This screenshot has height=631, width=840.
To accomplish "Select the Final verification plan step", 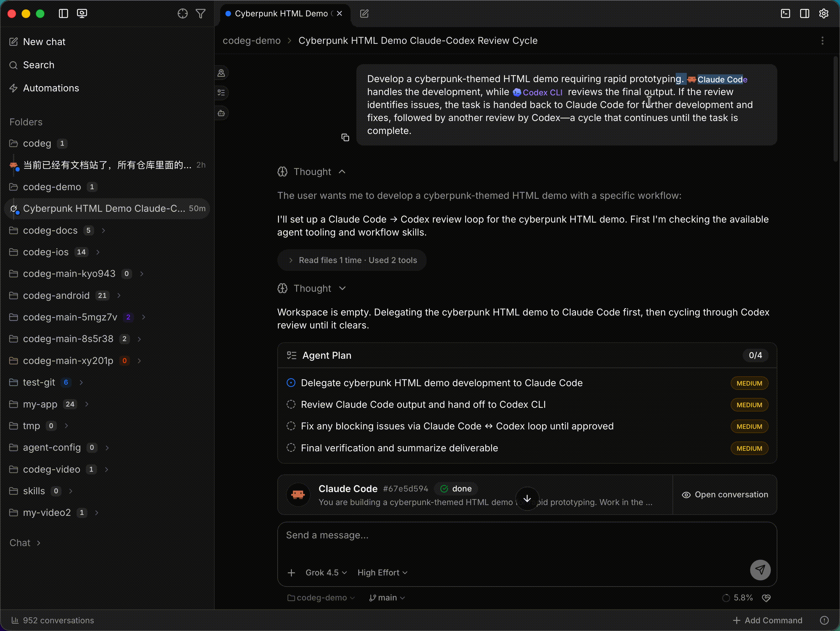I will pos(527,448).
